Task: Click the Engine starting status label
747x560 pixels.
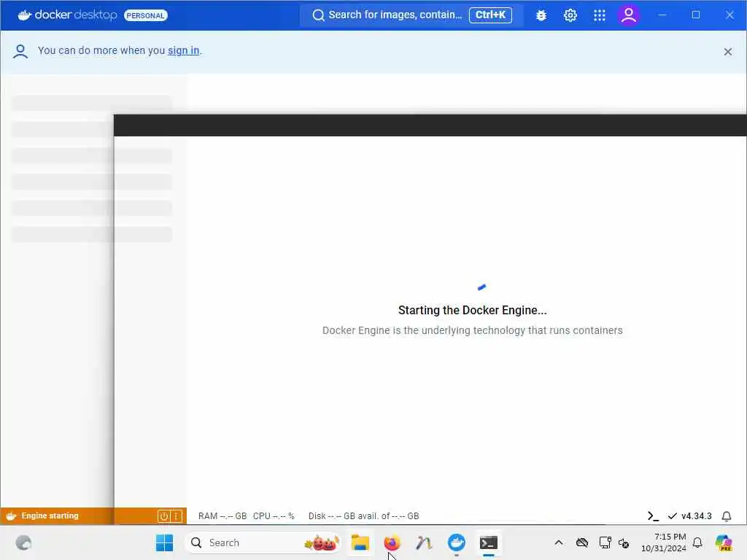Action: [x=50, y=516]
